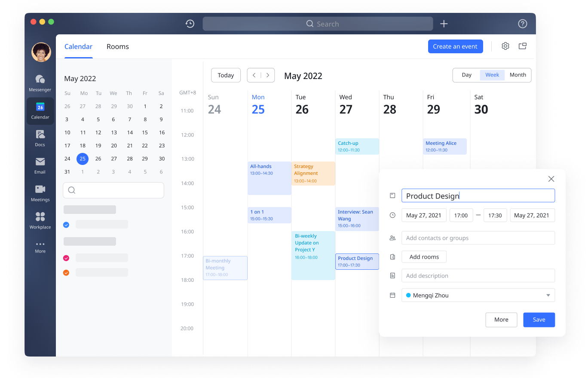This screenshot has height=378, width=588.
Task: Open calendar settings with the gear icon
Action: [x=505, y=46]
